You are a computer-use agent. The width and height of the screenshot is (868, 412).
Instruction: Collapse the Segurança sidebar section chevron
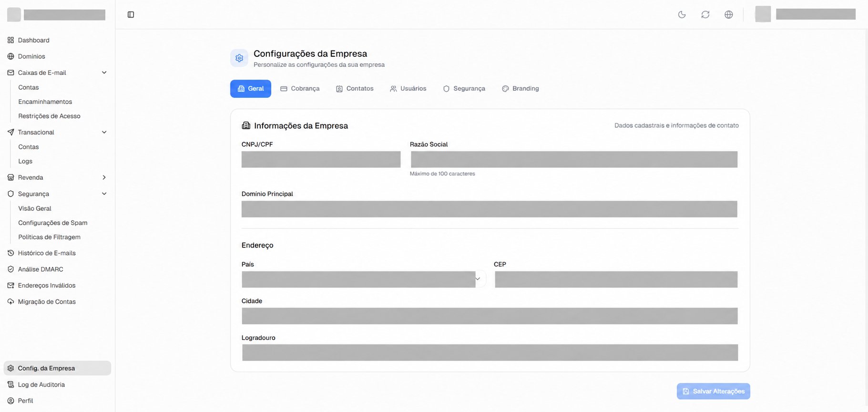pyautogui.click(x=104, y=194)
